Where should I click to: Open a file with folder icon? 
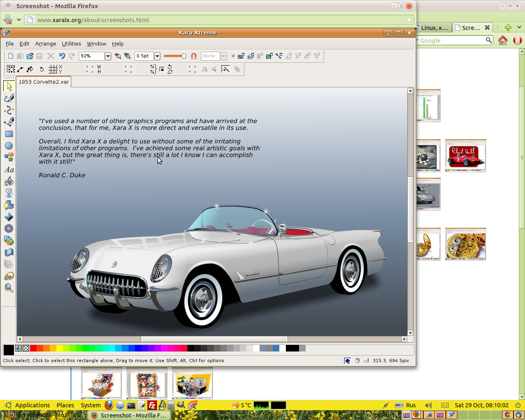pyautogui.click(x=30, y=56)
